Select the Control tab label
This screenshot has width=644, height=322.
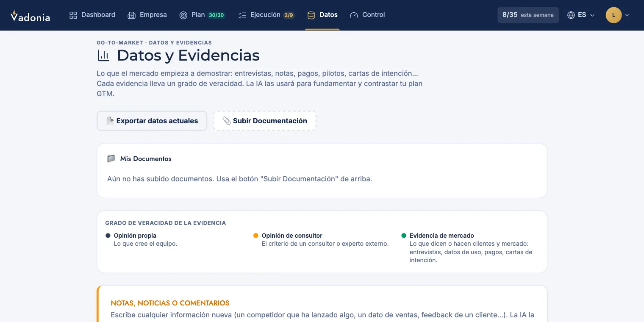tap(374, 15)
